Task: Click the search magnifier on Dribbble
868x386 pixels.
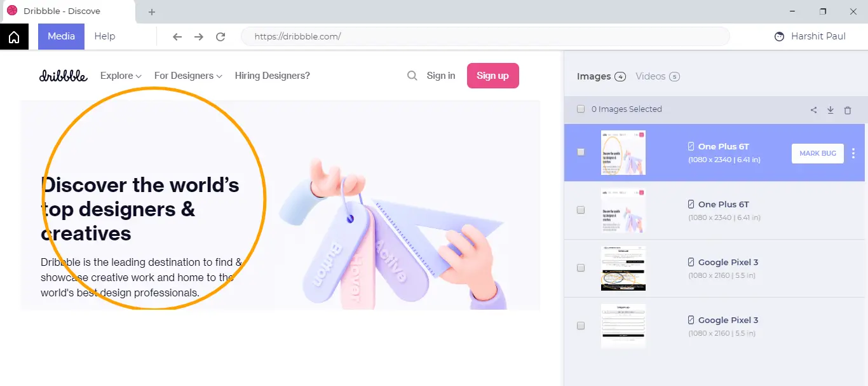Action: [412, 76]
